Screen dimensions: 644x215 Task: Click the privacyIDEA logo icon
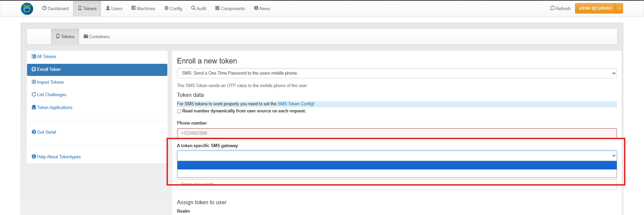click(x=27, y=9)
